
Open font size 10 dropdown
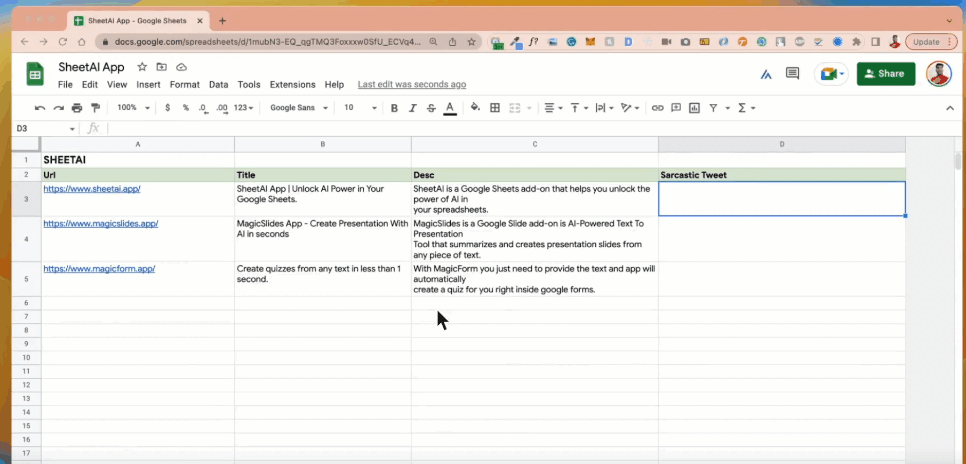coord(360,108)
